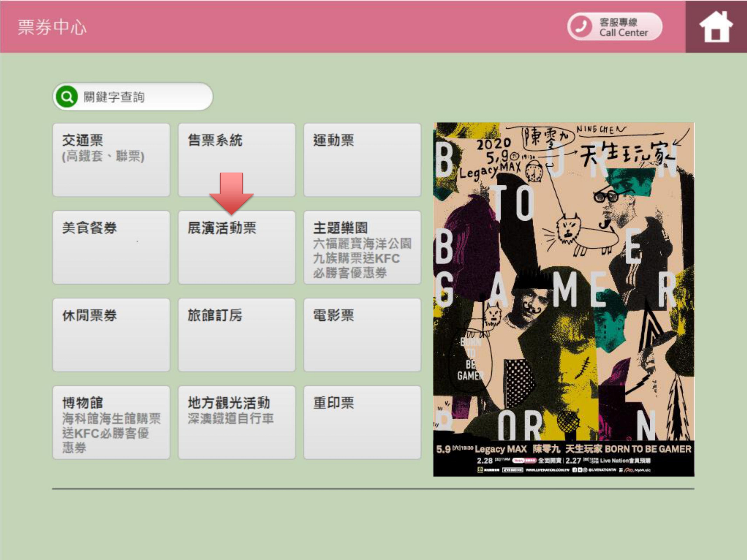Select the 休閒票券 leisure ticket tile
747x560 pixels.
(111, 335)
